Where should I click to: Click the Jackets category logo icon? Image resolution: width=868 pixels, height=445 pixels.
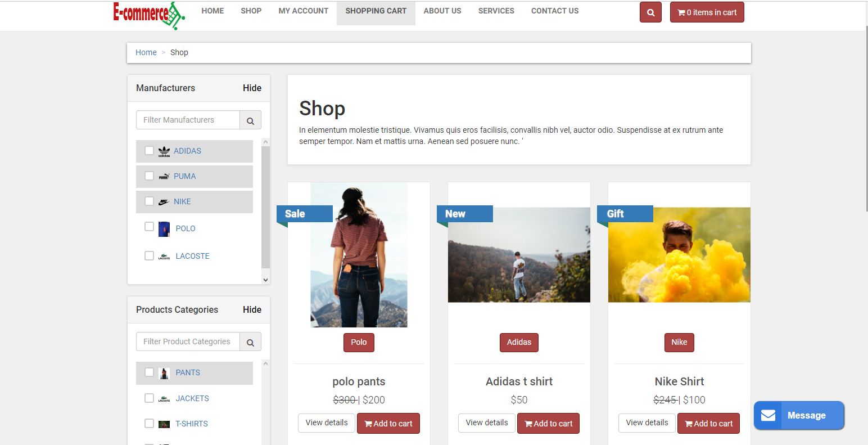click(x=164, y=399)
